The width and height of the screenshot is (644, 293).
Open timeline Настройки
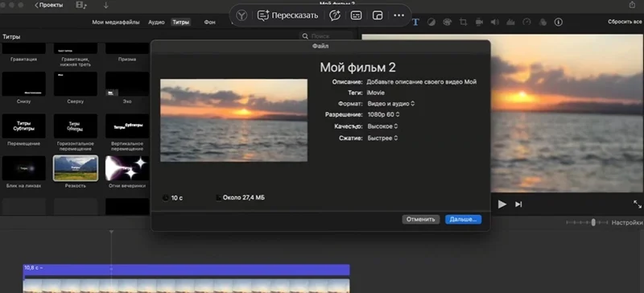627,223
